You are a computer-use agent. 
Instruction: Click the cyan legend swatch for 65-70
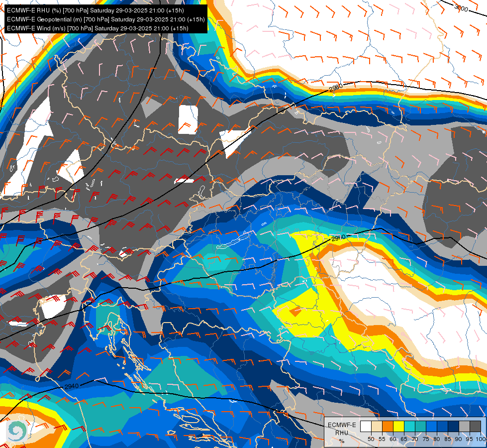(x=409, y=426)
